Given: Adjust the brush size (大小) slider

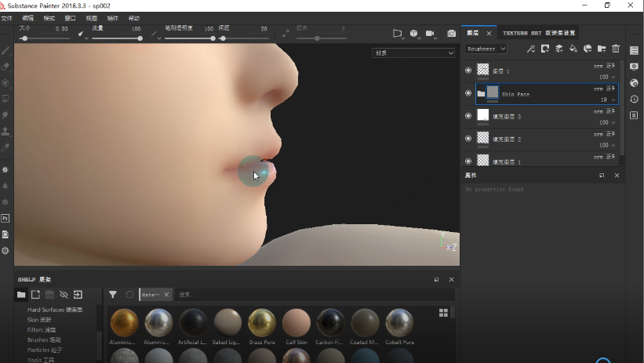Looking at the screenshot, I should pos(25,38).
